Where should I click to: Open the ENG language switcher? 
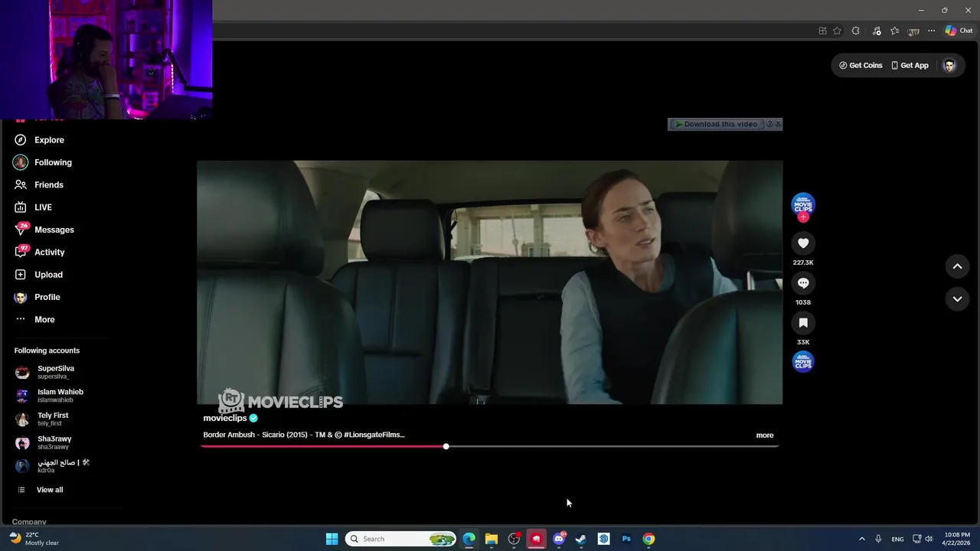(x=897, y=539)
